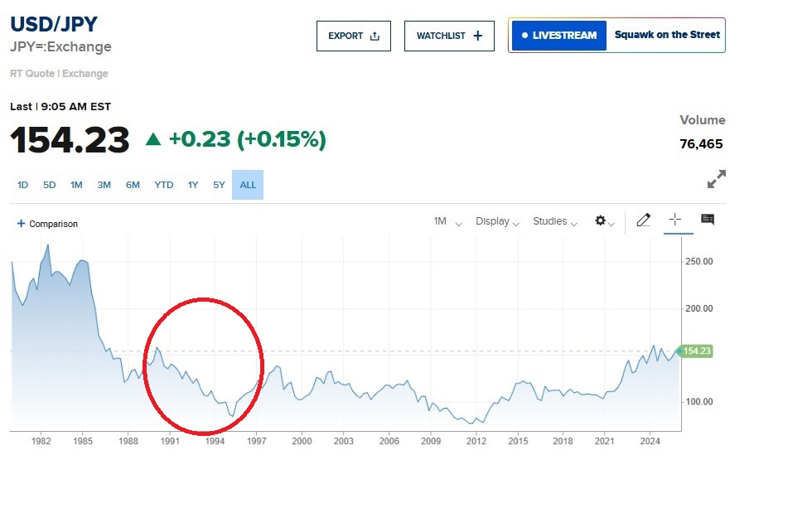Viewport: 812px width, 513px height.
Task: Open the Studies dropdown menu
Action: 555,221
